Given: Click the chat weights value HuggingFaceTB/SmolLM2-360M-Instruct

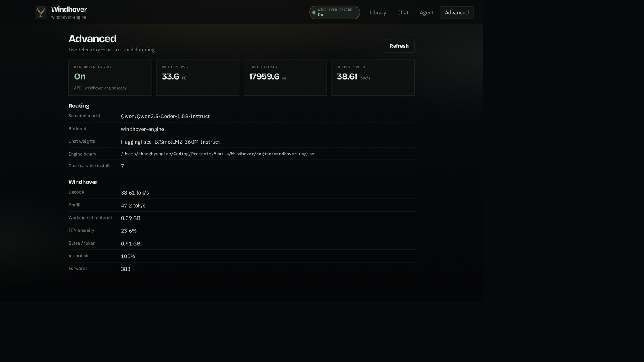Looking at the screenshot, I should pos(170,142).
